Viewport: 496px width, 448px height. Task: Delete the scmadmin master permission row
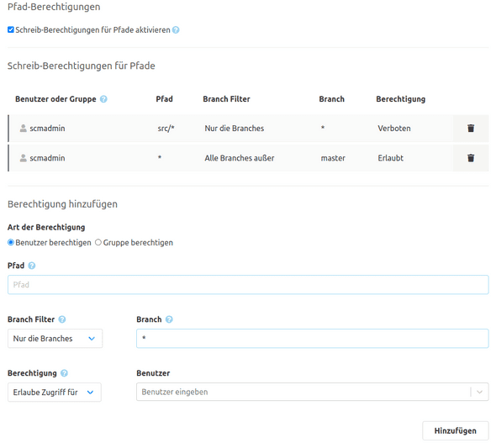[471, 158]
